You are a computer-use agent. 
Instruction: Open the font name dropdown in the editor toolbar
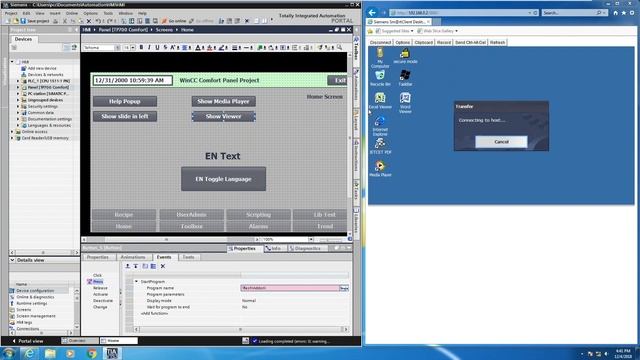(x=118, y=48)
